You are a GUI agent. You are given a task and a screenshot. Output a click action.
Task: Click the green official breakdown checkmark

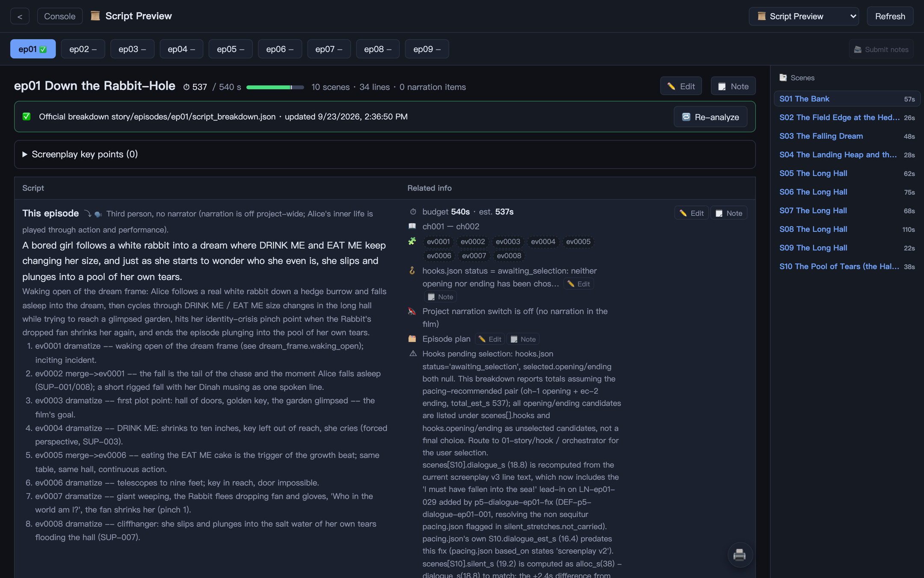[x=27, y=116]
